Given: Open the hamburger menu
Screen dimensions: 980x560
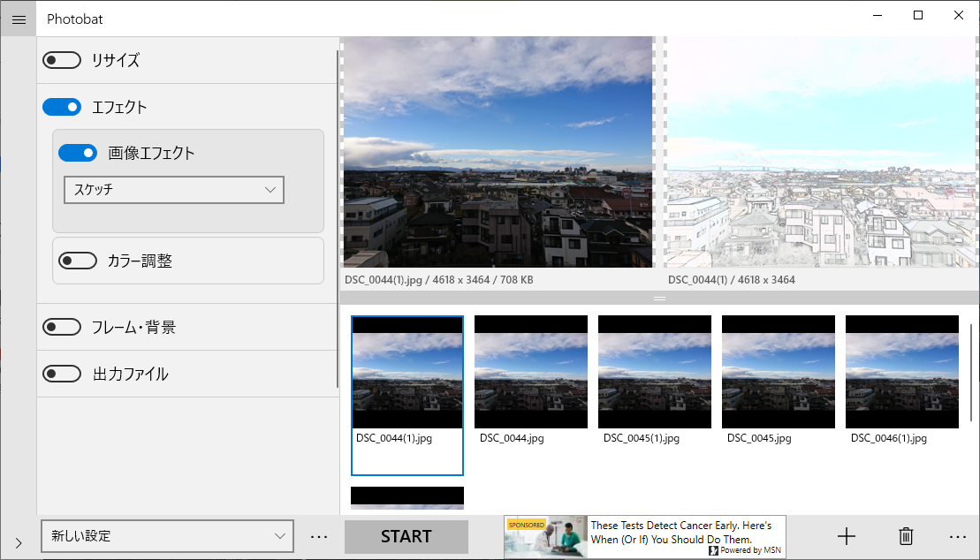Looking at the screenshot, I should click(x=19, y=19).
